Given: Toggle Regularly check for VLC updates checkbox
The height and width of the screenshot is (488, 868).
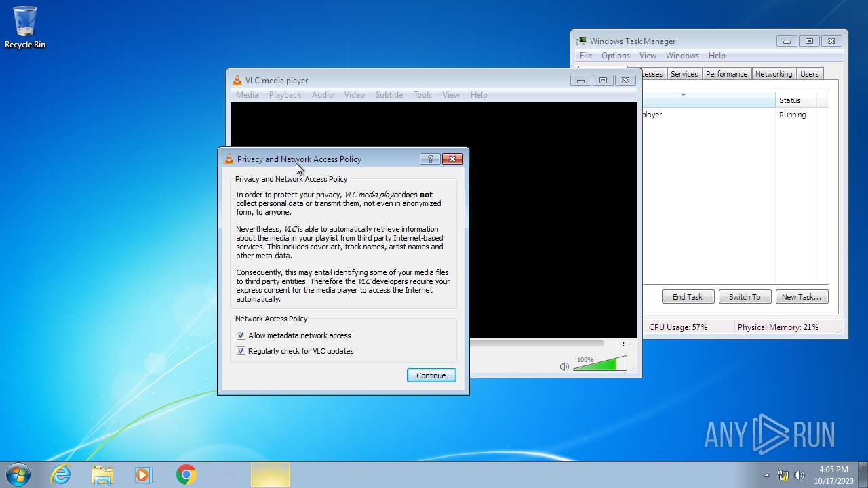Looking at the screenshot, I should pyautogui.click(x=241, y=351).
